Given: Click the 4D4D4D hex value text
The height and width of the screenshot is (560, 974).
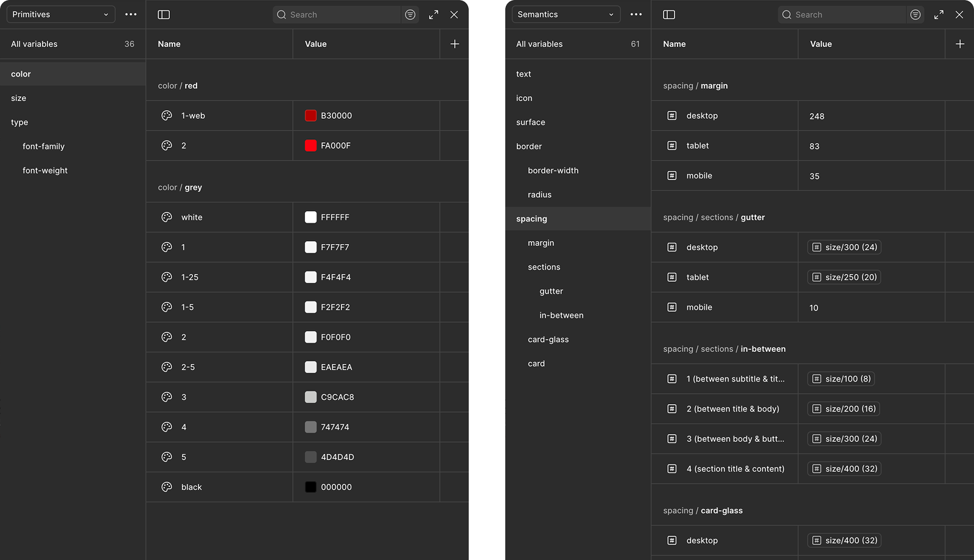Looking at the screenshot, I should (337, 457).
